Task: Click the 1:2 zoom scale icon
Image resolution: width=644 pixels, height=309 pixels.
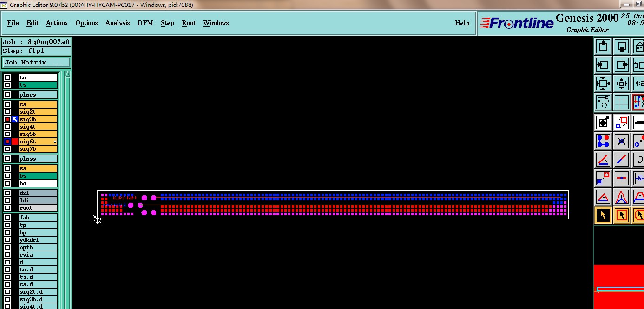Action: point(639,84)
